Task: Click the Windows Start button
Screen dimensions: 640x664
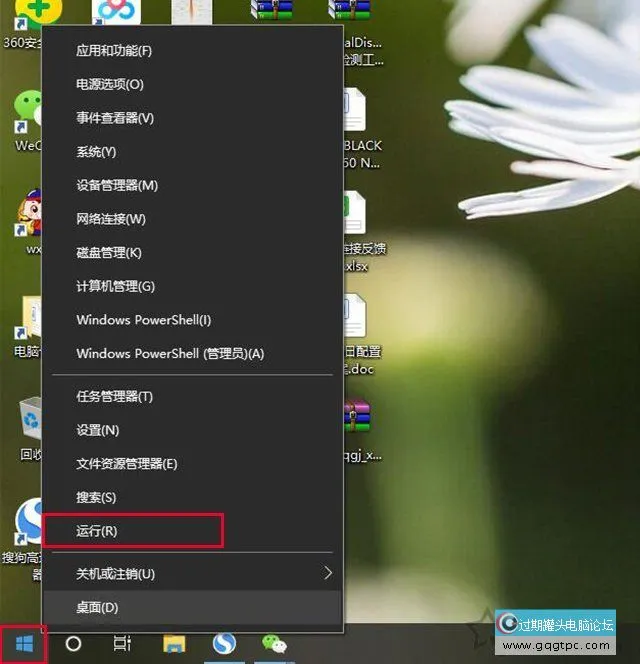Action: 24,644
